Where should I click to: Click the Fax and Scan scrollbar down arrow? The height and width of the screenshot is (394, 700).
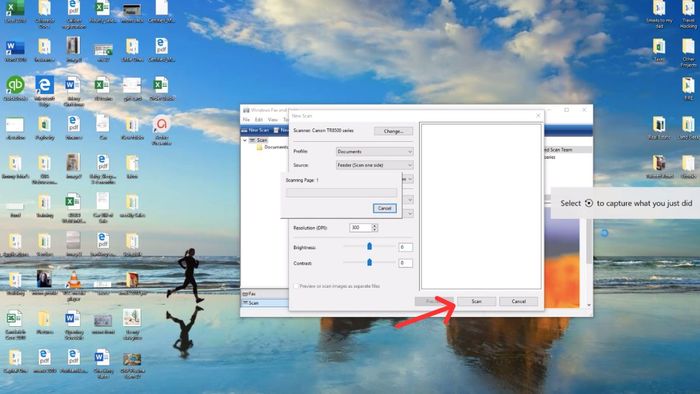coord(589,305)
